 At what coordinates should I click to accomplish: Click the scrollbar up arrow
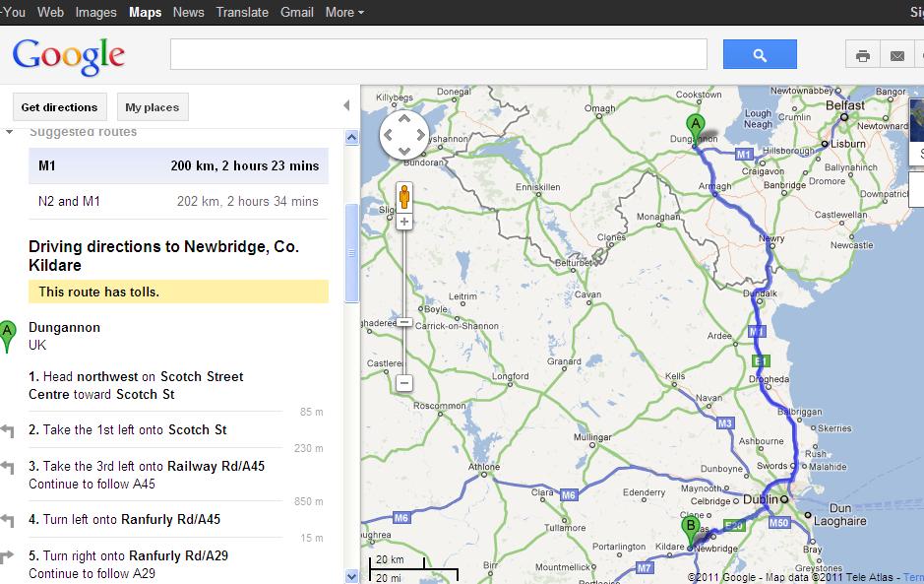point(352,138)
